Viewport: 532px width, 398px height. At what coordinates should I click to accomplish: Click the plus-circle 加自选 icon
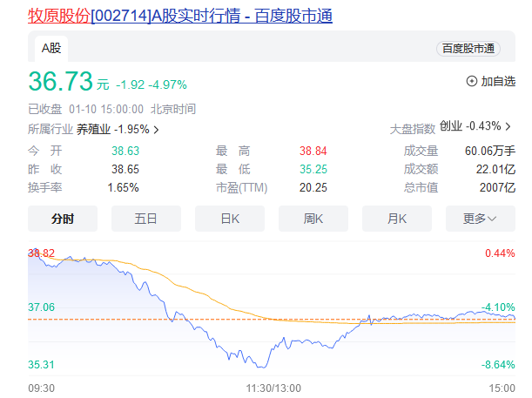pyautogui.click(x=472, y=82)
